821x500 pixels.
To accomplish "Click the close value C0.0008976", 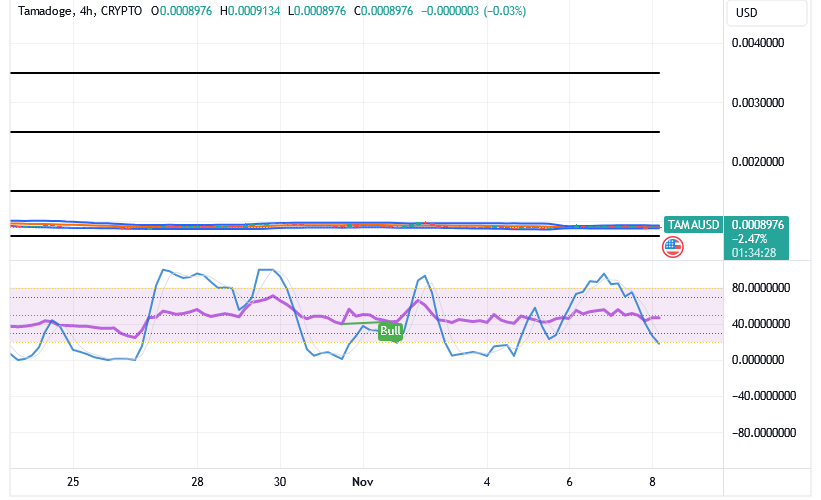I will pos(383,11).
